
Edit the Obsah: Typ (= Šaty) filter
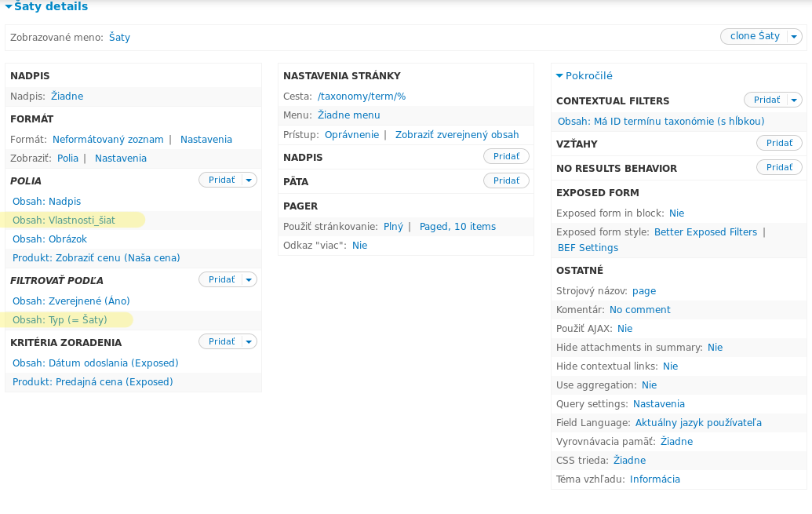[60, 320]
